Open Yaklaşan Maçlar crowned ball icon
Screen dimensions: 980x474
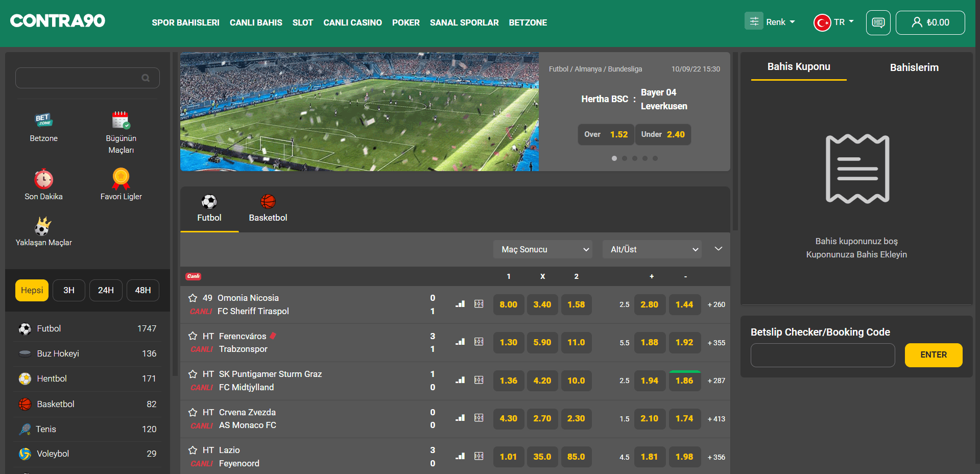coord(43,226)
